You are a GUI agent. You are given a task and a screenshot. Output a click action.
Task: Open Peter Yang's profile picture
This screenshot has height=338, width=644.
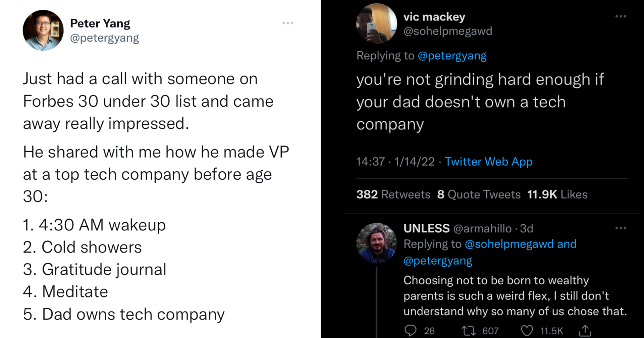43,31
